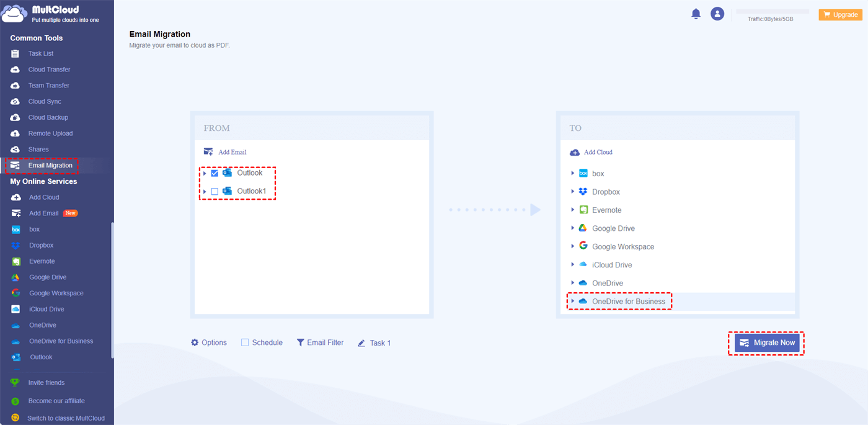Rename Task 1 with pencil icon
Screen dimensions: 868x425
361,343
